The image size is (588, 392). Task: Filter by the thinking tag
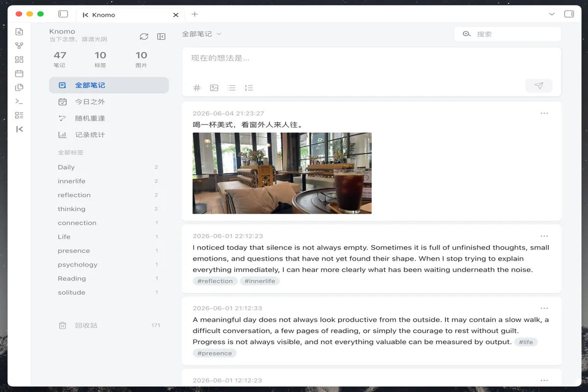[109, 209]
